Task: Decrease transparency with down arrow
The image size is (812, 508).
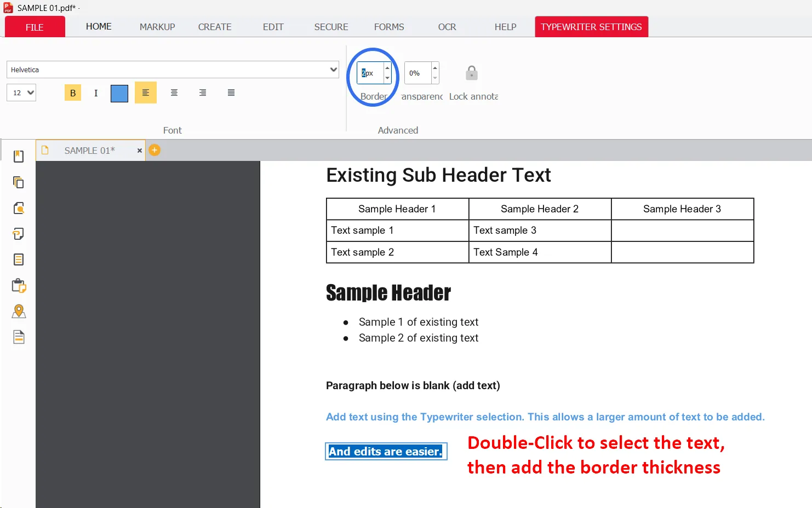Action: (x=435, y=78)
